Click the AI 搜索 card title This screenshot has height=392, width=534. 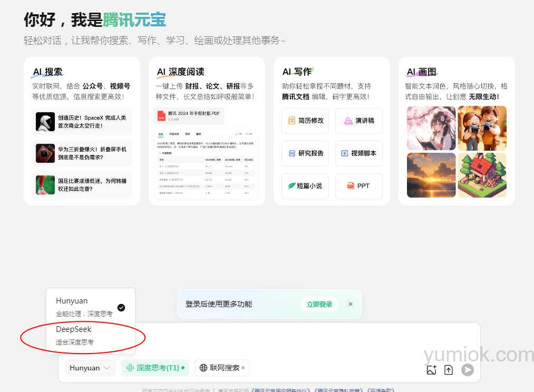tap(47, 72)
